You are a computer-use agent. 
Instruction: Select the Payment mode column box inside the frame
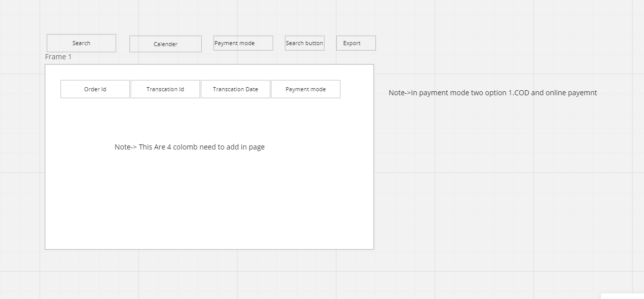coord(306,89)
